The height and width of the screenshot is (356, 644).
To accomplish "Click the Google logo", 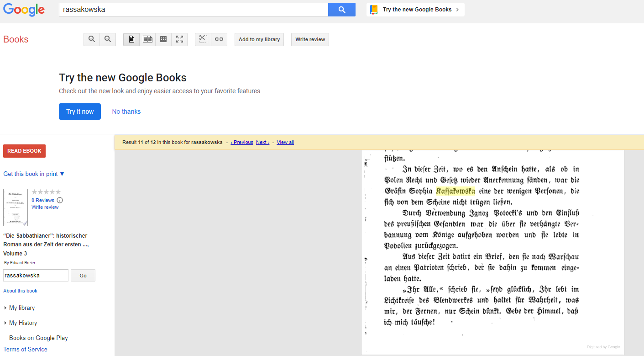I will click(x=24, y=9).
